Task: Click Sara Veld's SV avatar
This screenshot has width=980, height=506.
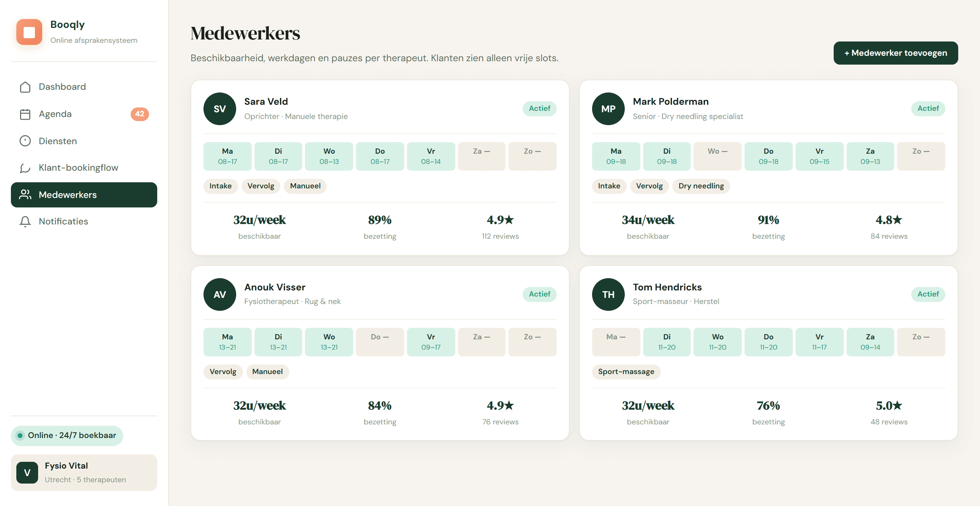Action: click(x=219, y=109)
